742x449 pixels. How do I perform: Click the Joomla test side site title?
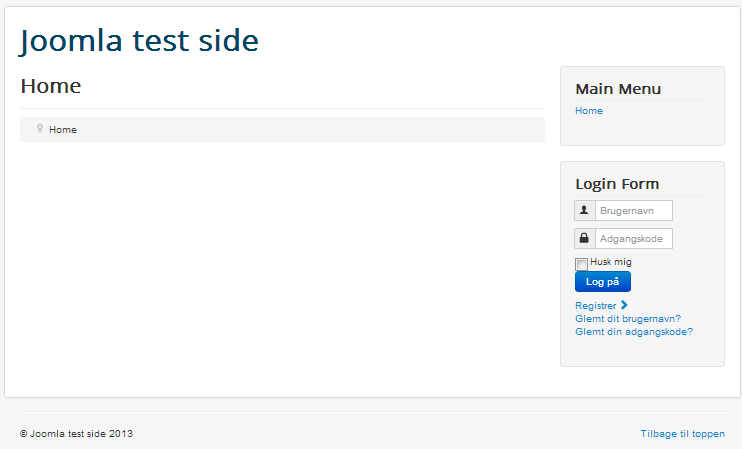pyautogui.click(x=139, y=41)
